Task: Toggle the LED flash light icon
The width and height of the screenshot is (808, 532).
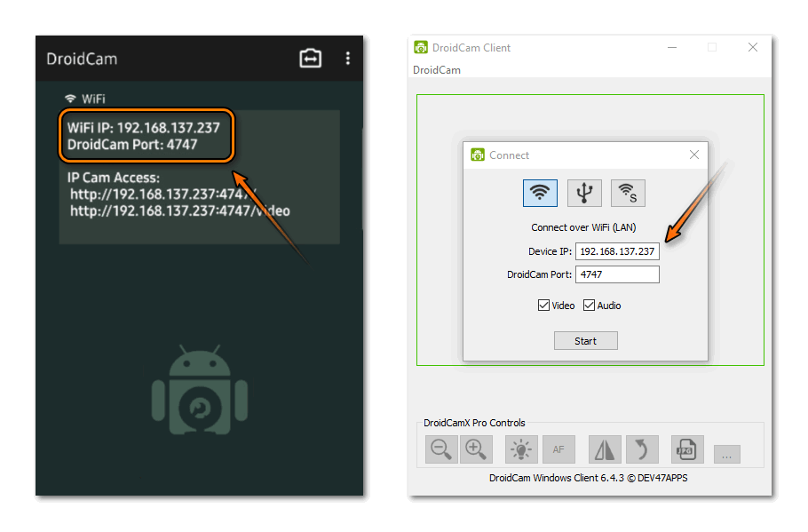Action: tap(521, 449)
